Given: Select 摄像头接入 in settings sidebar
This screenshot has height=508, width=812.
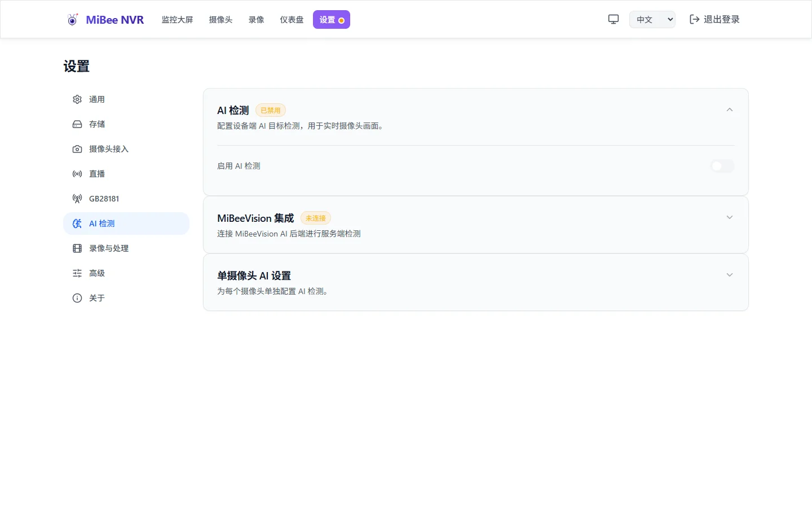Looking at the screenshot, I should click(x=126, y=149).
